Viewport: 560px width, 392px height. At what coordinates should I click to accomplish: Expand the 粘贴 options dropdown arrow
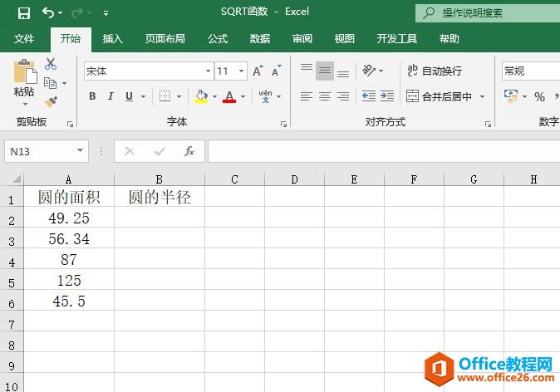(x=25, y=105)
